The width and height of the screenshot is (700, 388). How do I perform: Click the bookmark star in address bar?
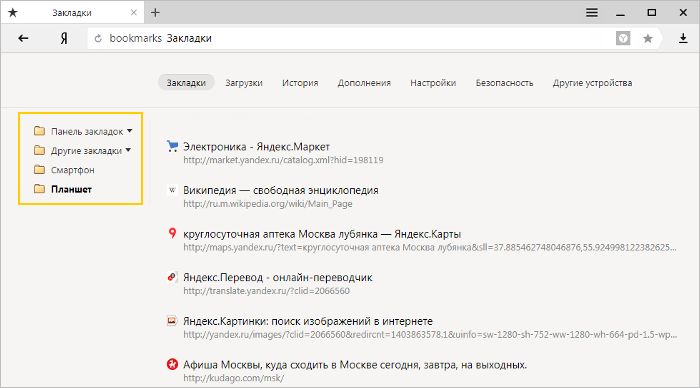point(648,39)
